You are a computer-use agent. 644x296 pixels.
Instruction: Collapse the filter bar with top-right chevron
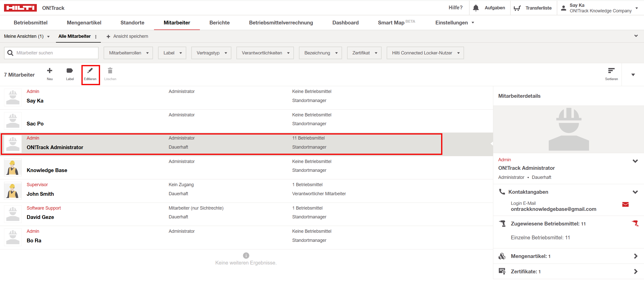pos(636,36)
